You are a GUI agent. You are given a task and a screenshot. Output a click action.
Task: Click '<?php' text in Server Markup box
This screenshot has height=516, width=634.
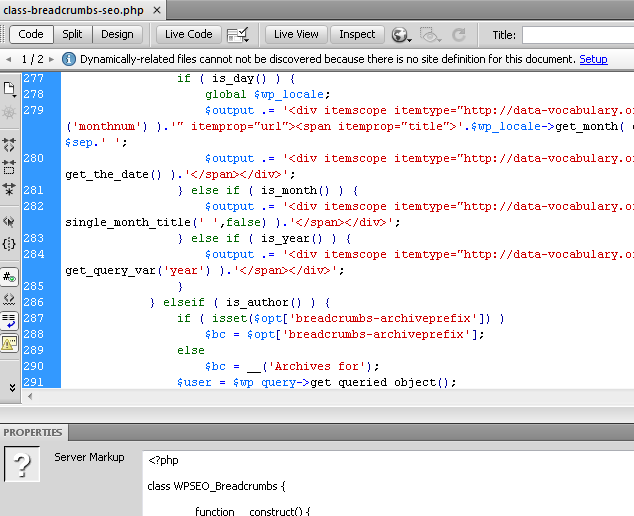pyautogui.click(x=163, y=460)
